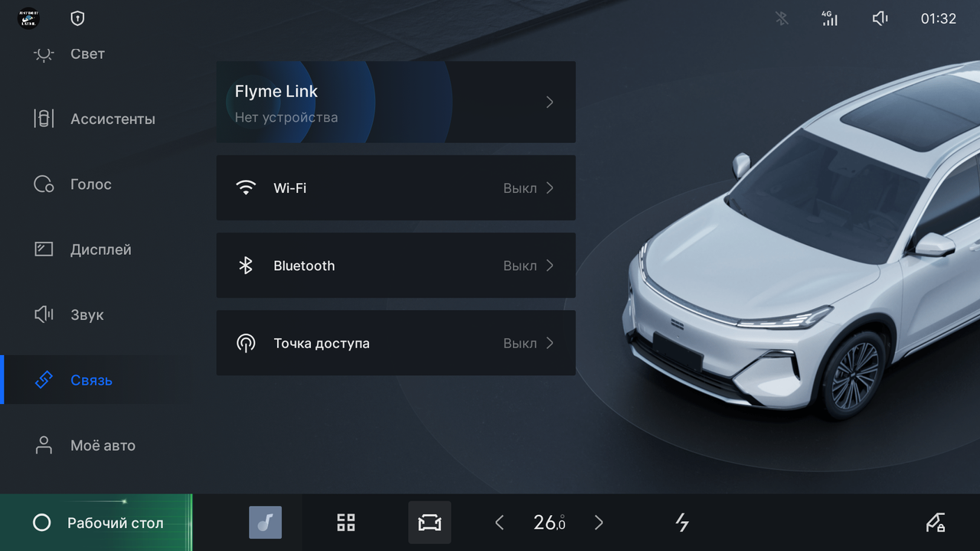Open Wi-Fi settings row
Screen dimensions: 980x551
396,187
